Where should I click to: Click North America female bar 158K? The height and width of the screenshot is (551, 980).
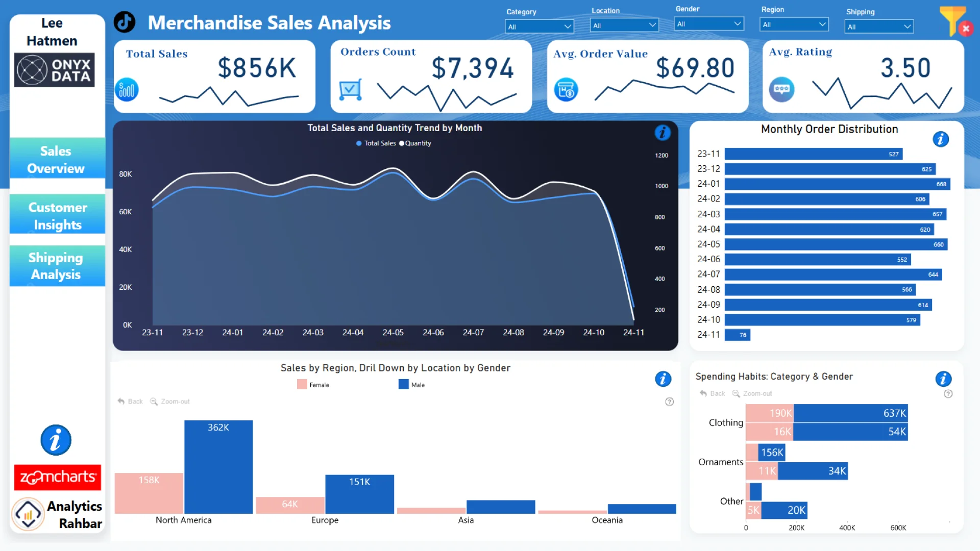click(149, 493)
